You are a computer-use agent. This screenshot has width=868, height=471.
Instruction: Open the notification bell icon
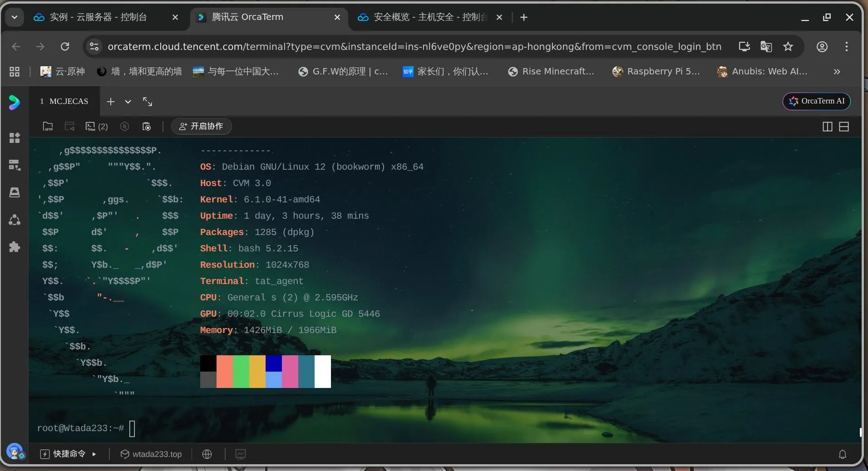[x=842, y=454]
